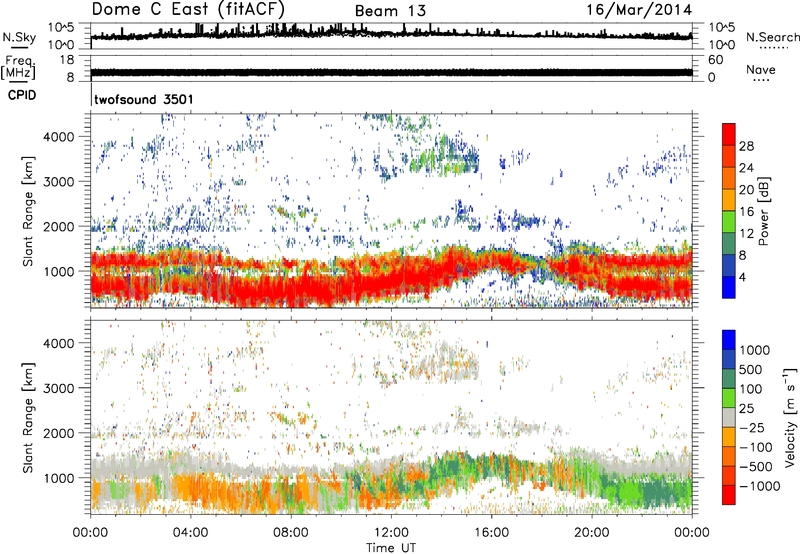Click the '00:00' label at the axis start

(x=90, y=533)
